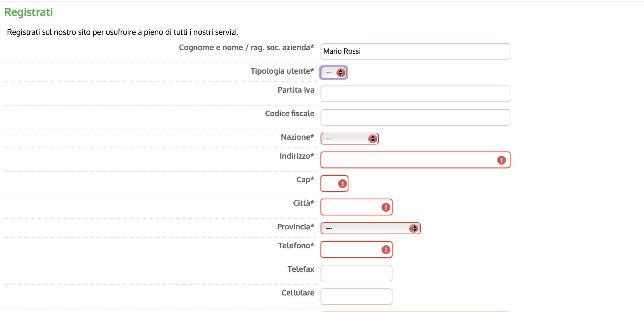Focus the name field containing Mario Rossi
This screenshot has height=312, width=644.
point(415,51)
